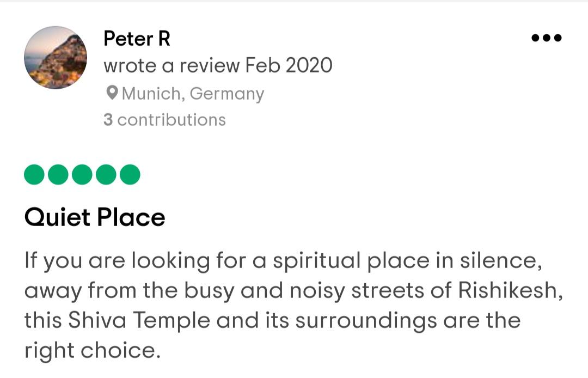Open the reviewer name Peter R
This screenshot has width=588, height=378.
tap(137, 38)
